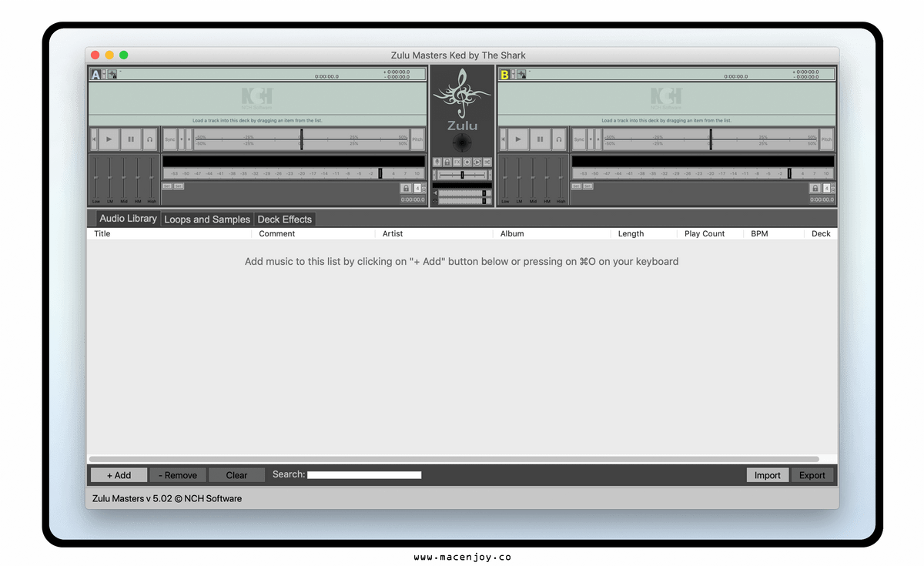The height and width of the screenshot is (566, 924).
Task: Click the second Set cue button on Deck B
Action: [588, 186]
